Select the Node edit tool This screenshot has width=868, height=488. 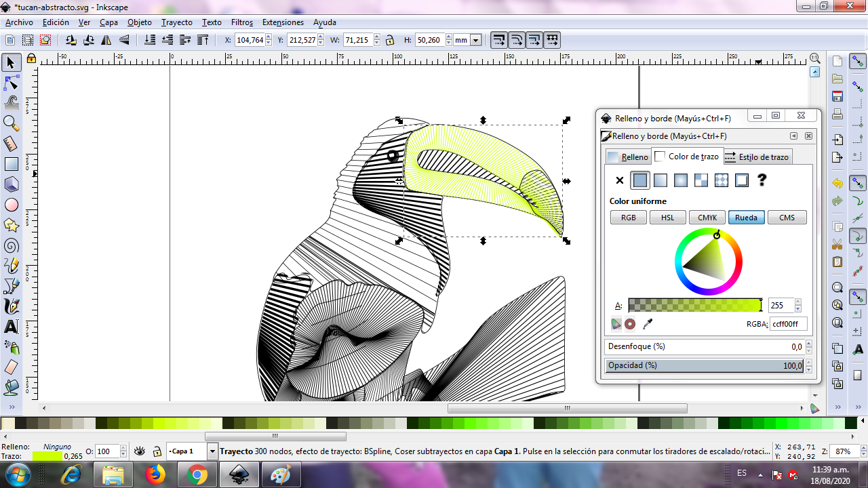11,83
